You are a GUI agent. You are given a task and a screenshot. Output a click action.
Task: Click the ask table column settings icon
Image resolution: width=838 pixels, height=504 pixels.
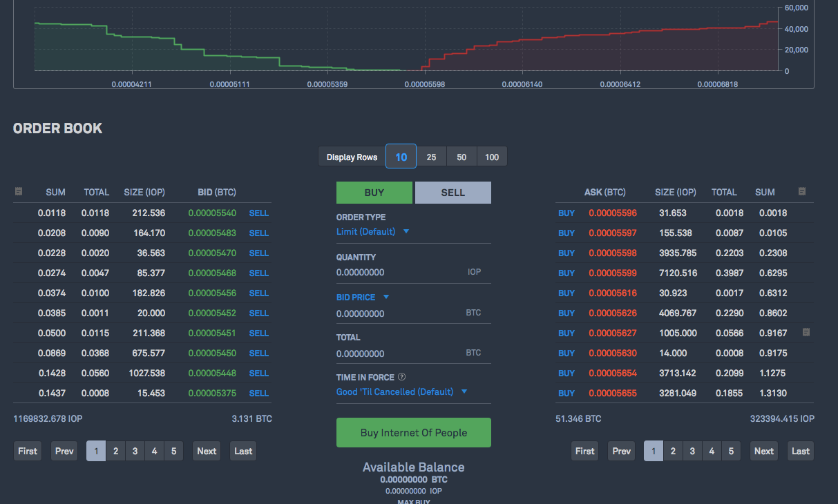(801, 191)
